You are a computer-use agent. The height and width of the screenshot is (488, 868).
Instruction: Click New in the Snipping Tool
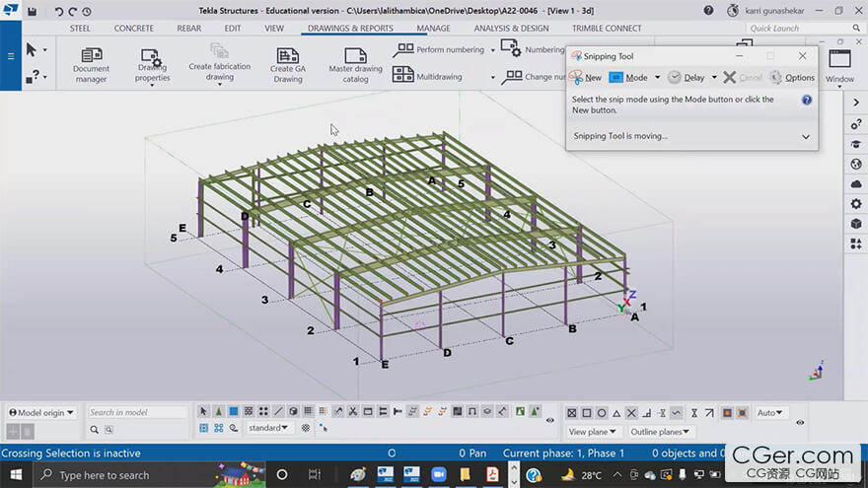(x=586, y=78)
